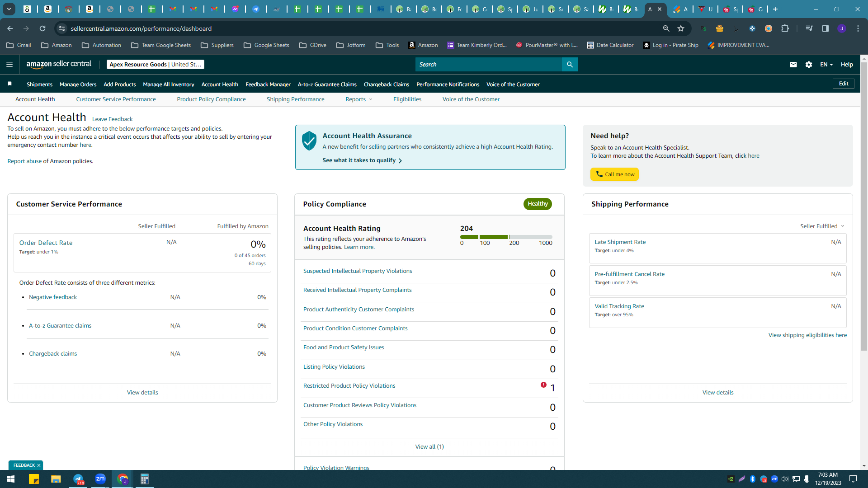Bookmark this page with the star icon
The height and width of the screenshot is (488, 868).
pyautogui.click(x=681, y=28)
